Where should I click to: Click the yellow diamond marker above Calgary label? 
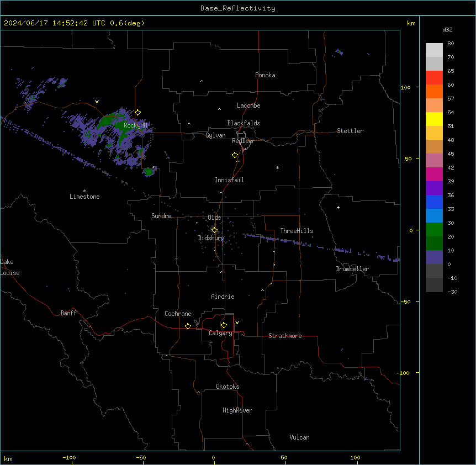click(224, 325)
